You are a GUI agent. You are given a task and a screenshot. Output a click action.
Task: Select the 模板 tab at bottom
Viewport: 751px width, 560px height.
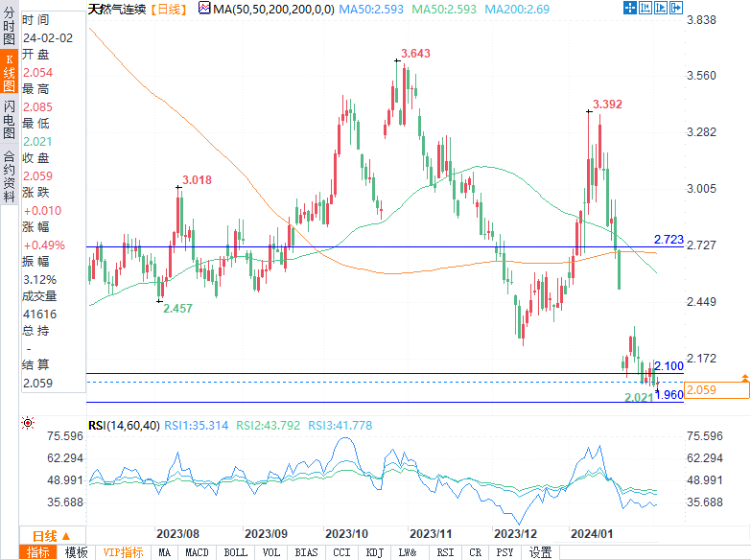pos(77,552)
